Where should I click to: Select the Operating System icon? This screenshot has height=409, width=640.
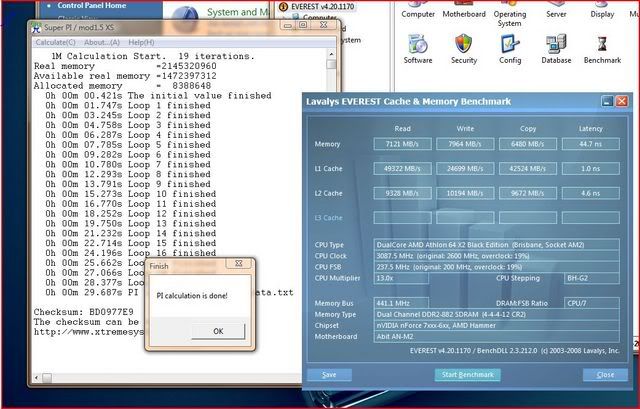pos(510,14)
